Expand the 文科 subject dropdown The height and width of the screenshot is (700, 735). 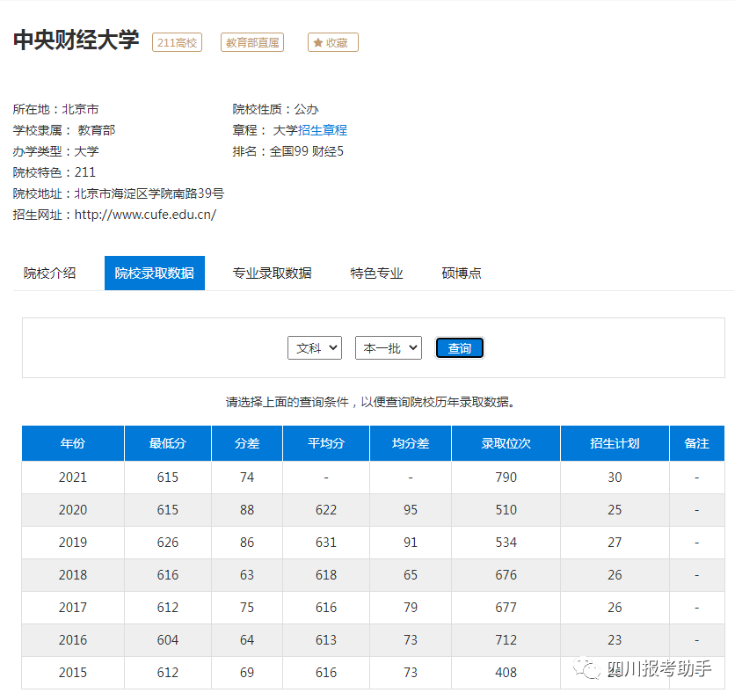pos(315,348)
